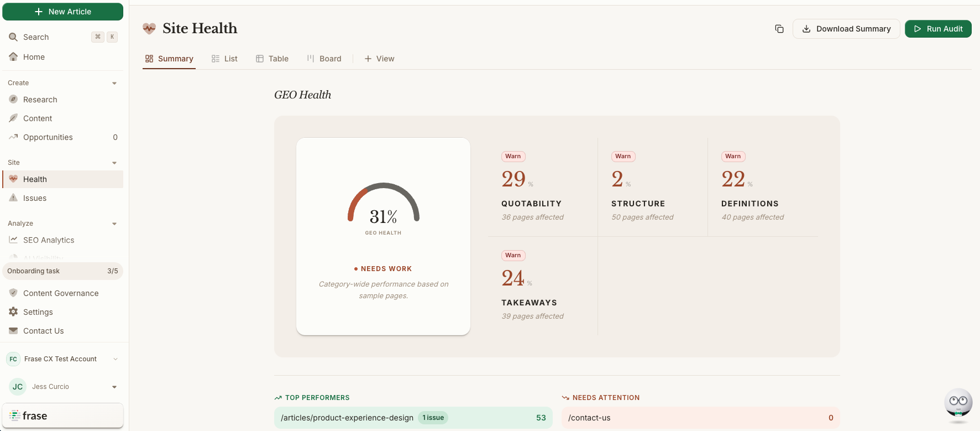Click the Home icon in sidebar
The width and height of the screenshot is (980, 431).
(13, 57)
